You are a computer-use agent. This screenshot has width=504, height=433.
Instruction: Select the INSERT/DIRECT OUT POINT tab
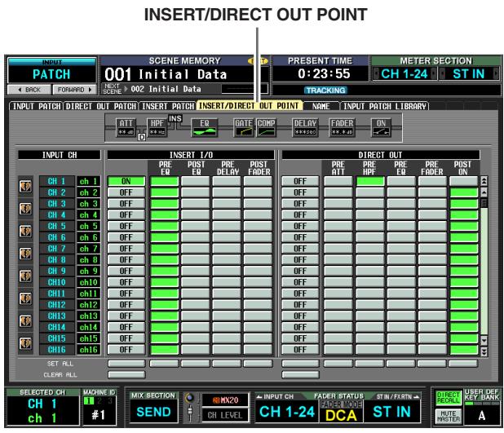250,106
